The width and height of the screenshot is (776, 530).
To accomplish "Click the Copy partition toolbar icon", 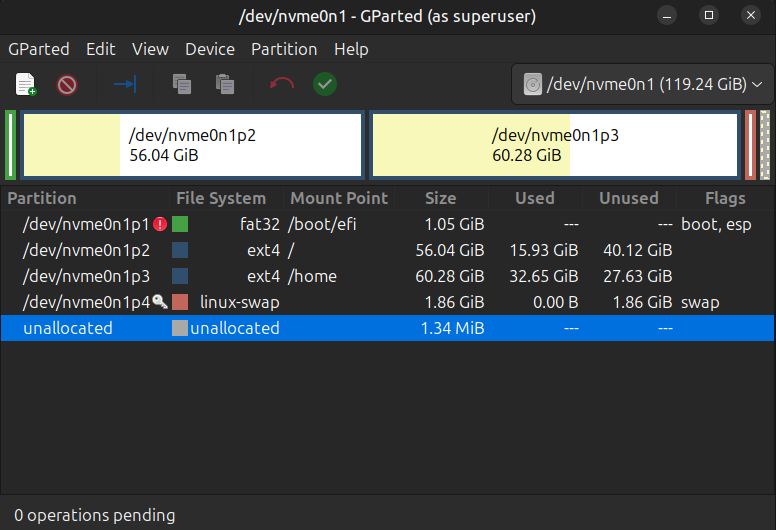I will click(x=182, y=85).
